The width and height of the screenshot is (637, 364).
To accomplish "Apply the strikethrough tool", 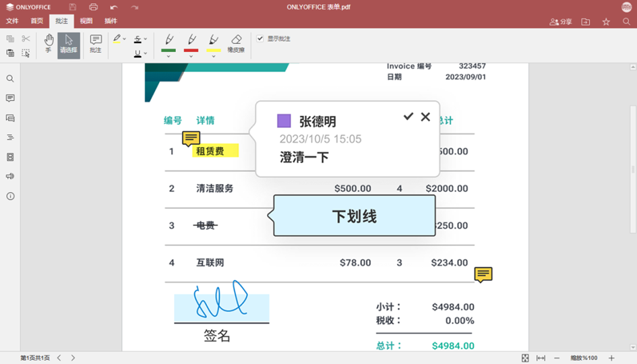I will 138,39.
